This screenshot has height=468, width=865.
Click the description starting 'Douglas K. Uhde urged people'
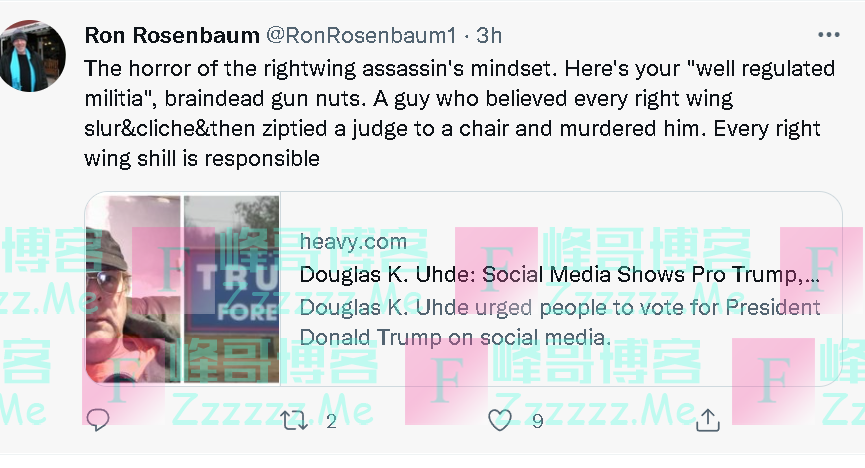click(560, 307)
